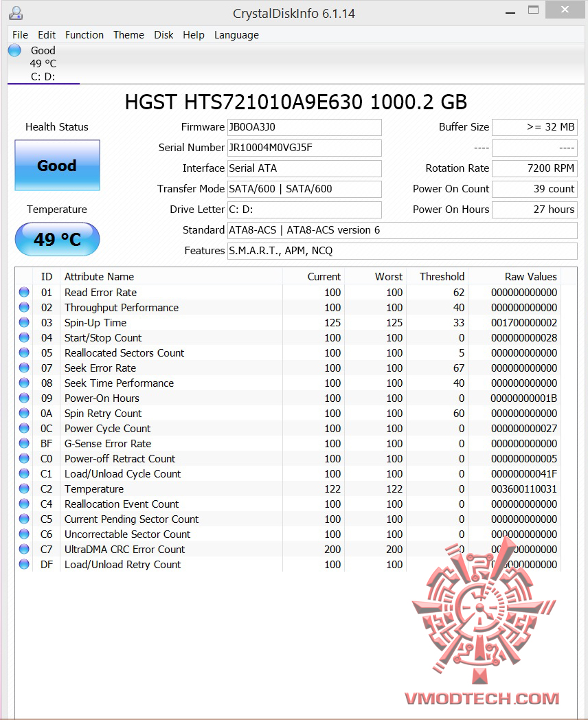The width and height of the screenshot is (588, 720).
Task: Click raw value 003600110031
Action: 524,489
